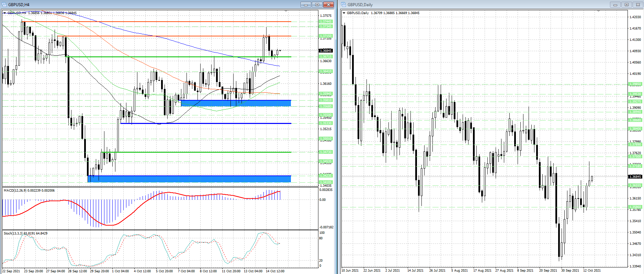Close the GBPUSD,Daily chart window
This screenshot has width=644, height=274.
[638, 4]
